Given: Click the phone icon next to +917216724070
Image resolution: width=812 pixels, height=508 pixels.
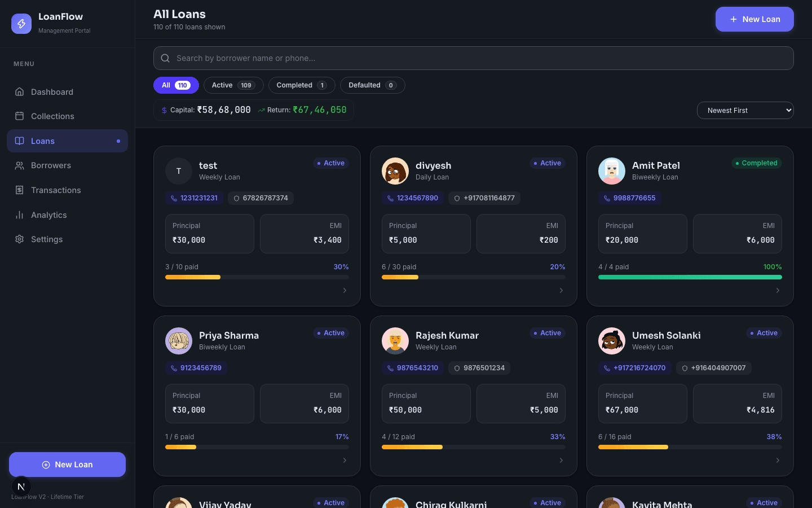Looking at the screenshot, I should click(x=607, y=368).
